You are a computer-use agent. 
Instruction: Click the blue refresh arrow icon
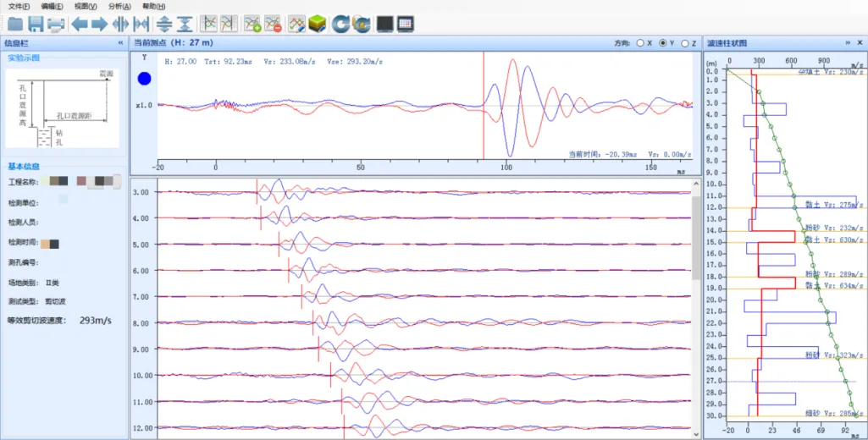pyautogui.click(x=340, y=24)
